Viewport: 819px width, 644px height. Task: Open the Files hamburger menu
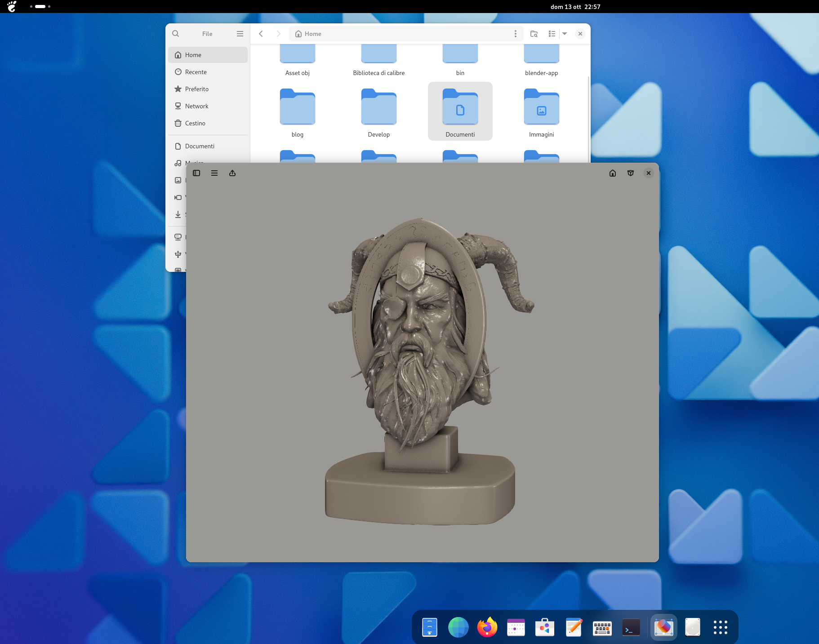pos(240,34)
